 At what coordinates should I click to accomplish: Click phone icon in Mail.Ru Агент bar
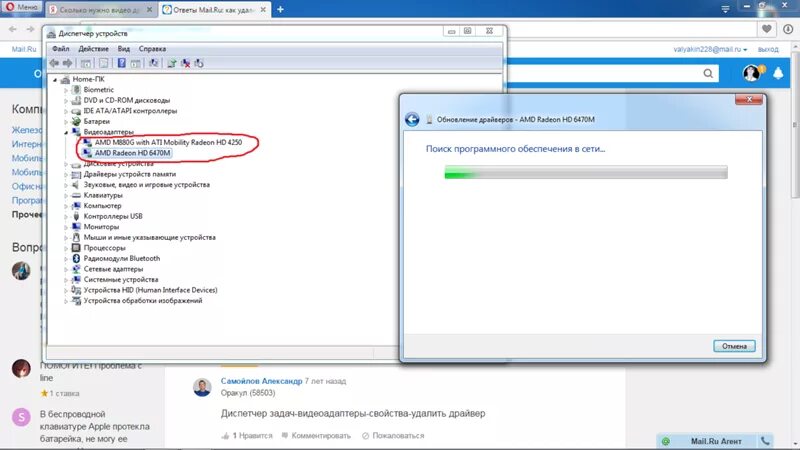pyautogui.click(x=765, y=441)
